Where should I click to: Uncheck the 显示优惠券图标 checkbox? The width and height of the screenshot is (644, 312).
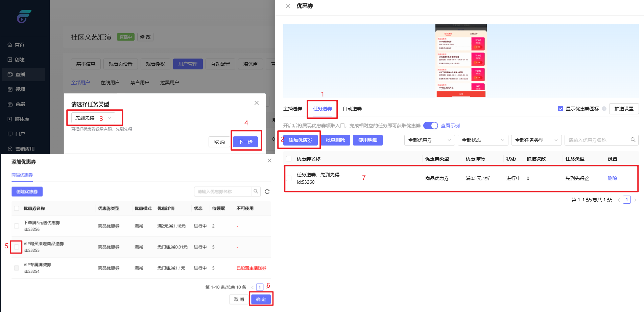point(560,109)
